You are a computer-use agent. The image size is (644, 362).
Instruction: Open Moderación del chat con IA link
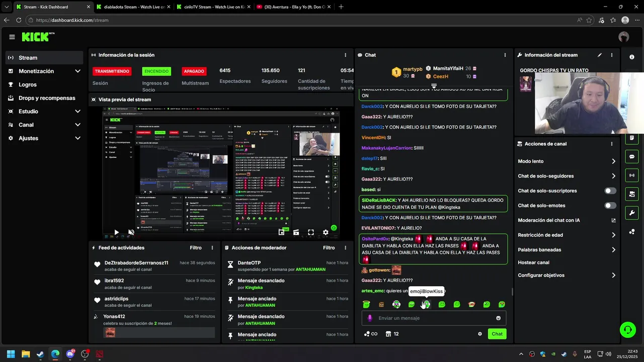(567, 220)
